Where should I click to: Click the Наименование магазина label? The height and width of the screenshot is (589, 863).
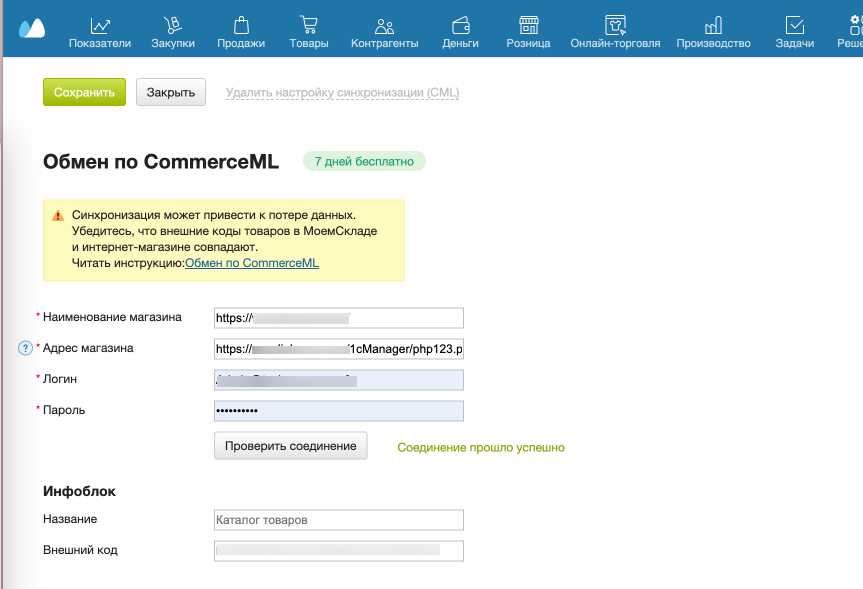pyautogui.click(x=112, y=317)
